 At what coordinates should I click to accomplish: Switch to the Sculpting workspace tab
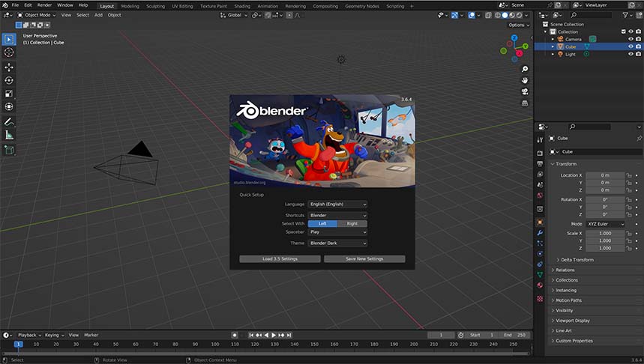(155, 6)
